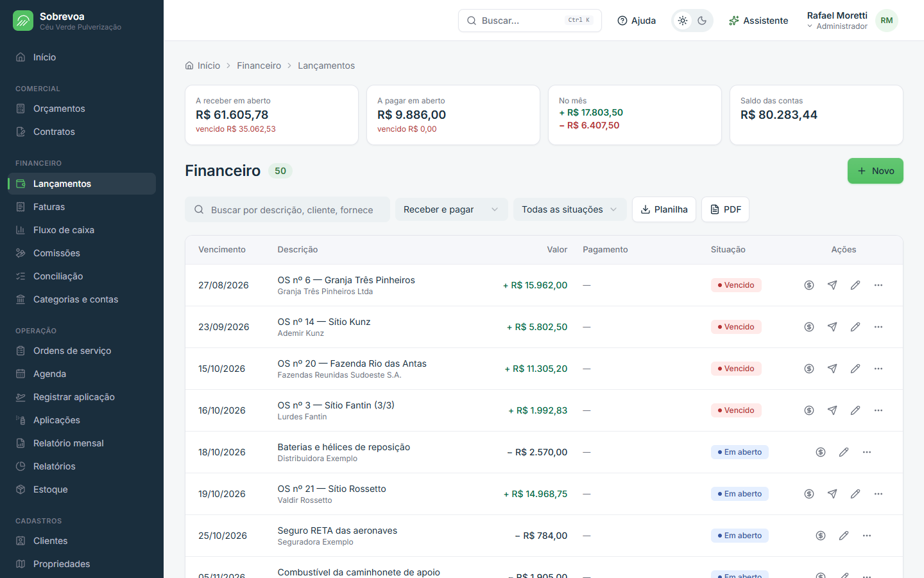Edit the Baterias e hélices de reposição entry
The width and height of the screenshot is (924, 578).
844,452
